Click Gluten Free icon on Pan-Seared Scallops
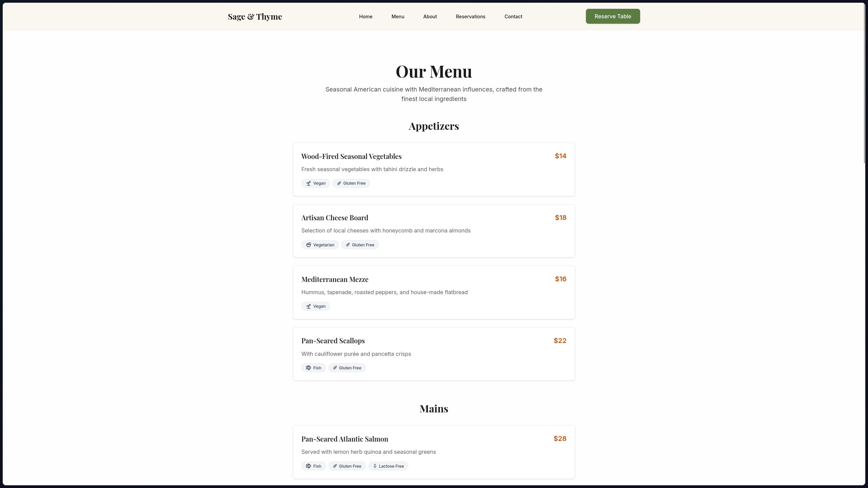 (x=335, y=368)
